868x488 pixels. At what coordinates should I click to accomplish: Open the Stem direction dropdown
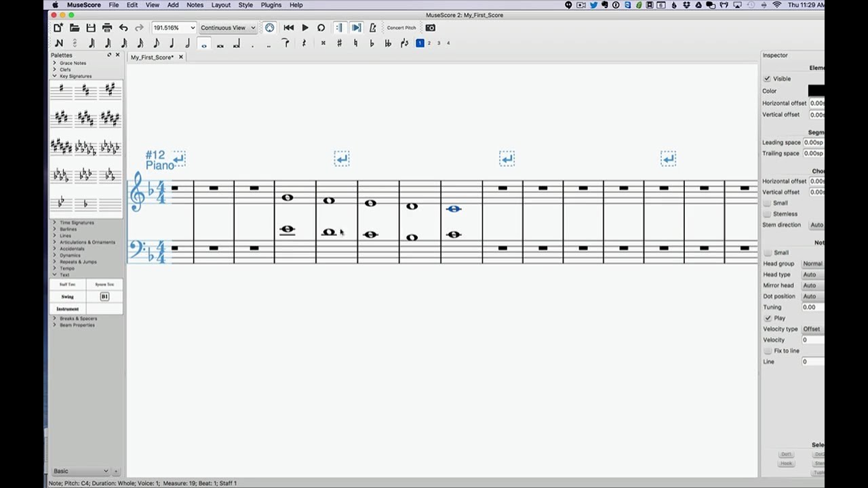[x=816, y=225]
